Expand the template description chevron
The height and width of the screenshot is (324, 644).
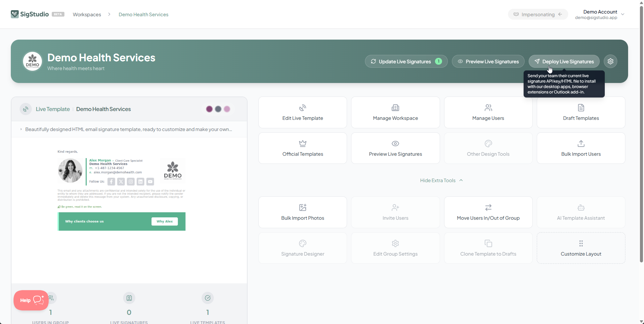21,129
